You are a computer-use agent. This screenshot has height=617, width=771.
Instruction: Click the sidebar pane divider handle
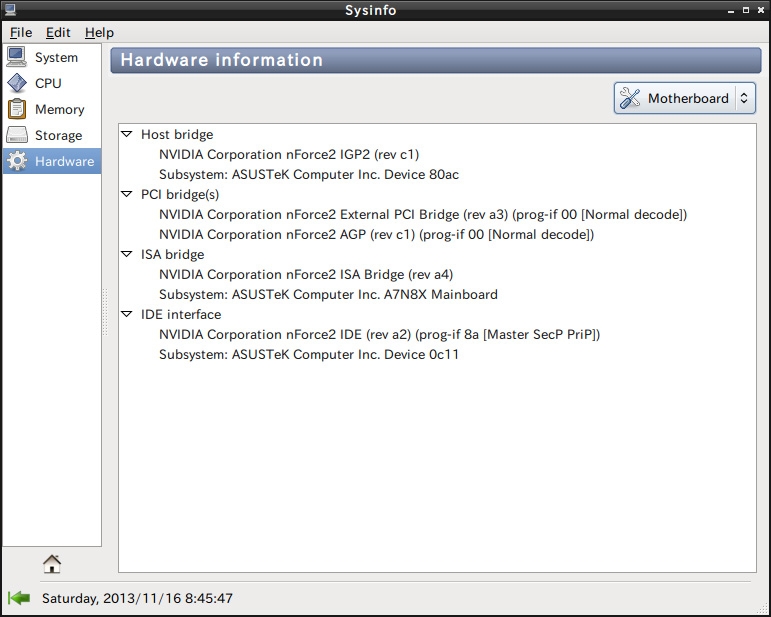click(105, 312)
